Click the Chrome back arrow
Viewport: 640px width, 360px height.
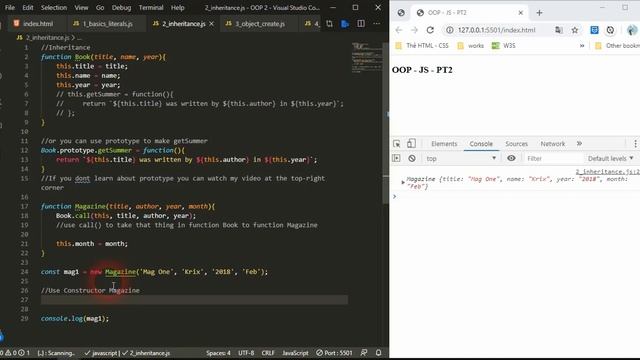(399, 30)
